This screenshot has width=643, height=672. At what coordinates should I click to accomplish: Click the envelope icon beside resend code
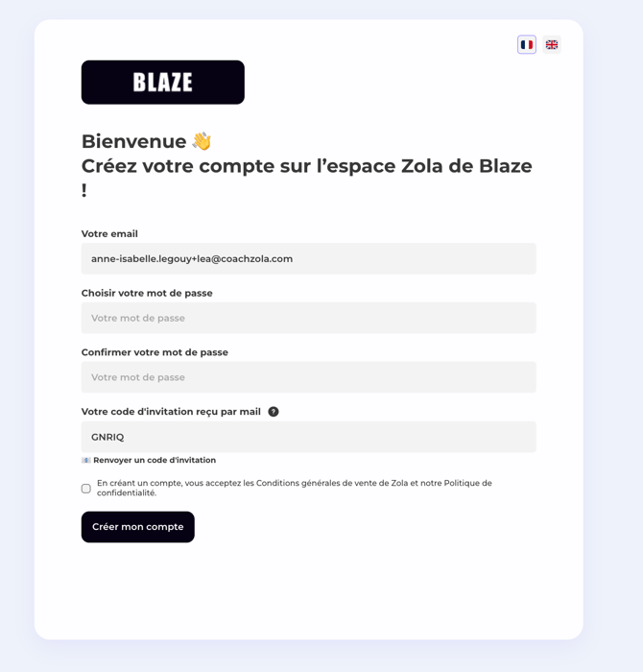86,461
